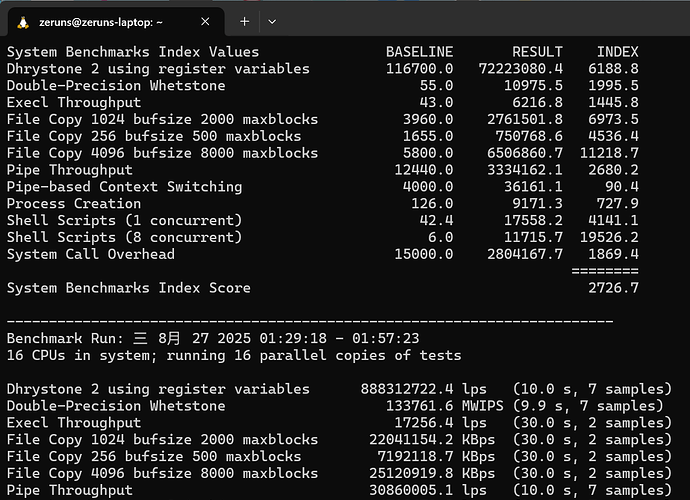Click Shell Scripts 8 concurrent baseline 6.0
This screenshot has height=500, width=690.
tap(440, 237)
